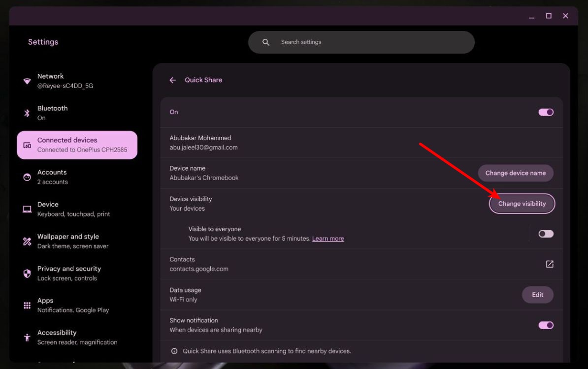This screenshot has width=588, height=369.
Task: Click the Apps grid icon in sidebar
Action: pyautogui.click(x=27, y=305)
